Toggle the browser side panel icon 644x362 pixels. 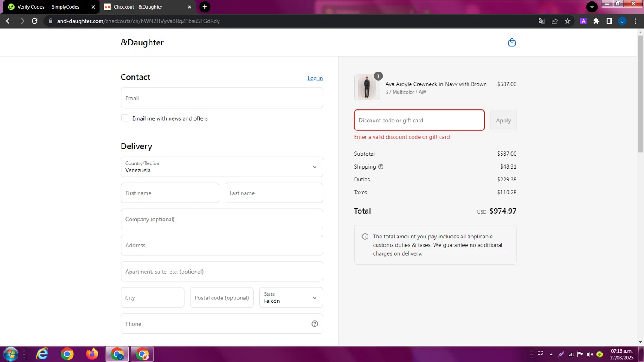609,21
